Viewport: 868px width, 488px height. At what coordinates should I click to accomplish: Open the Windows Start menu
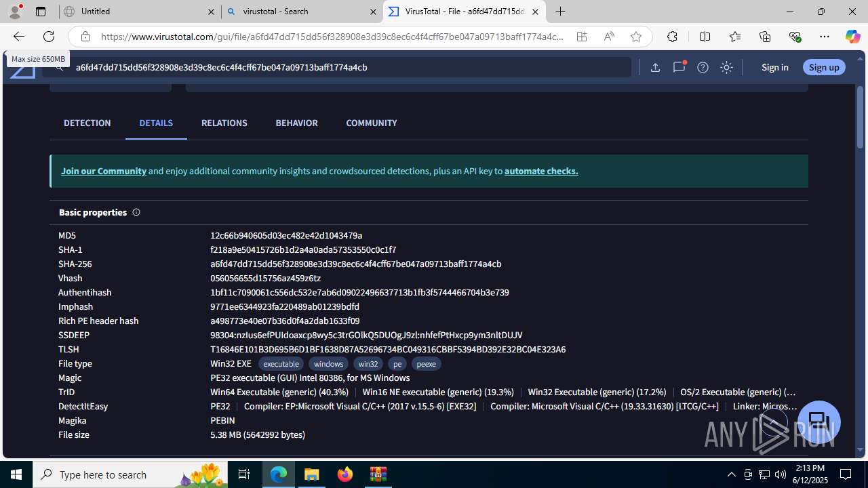[16, 474]
